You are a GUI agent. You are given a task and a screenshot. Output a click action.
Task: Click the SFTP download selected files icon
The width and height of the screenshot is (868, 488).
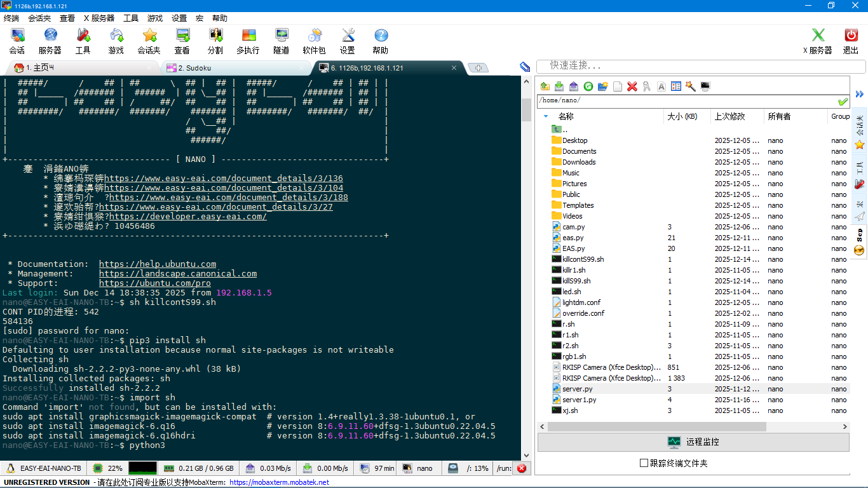click(x=559, y=86)
